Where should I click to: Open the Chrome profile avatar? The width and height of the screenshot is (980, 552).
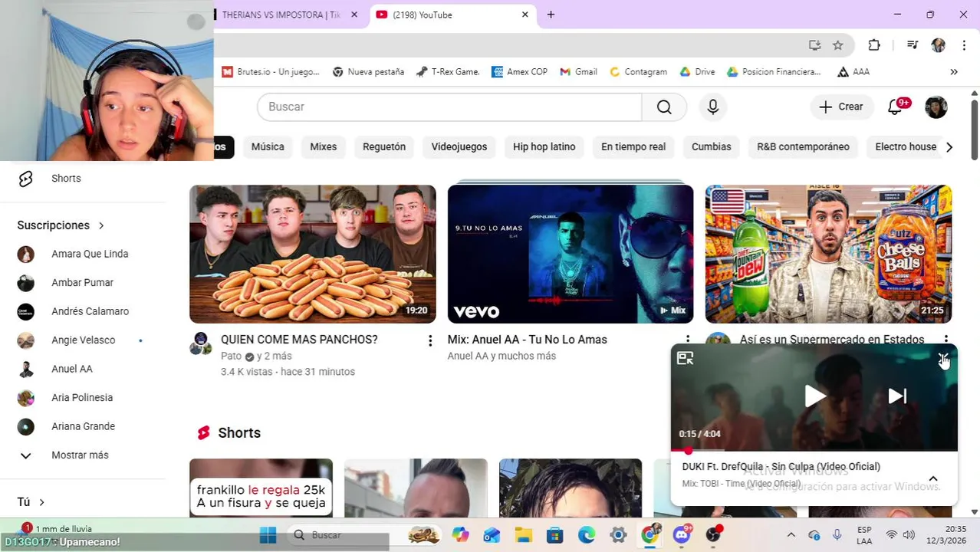pyautogui.click(x=938, y=45)
